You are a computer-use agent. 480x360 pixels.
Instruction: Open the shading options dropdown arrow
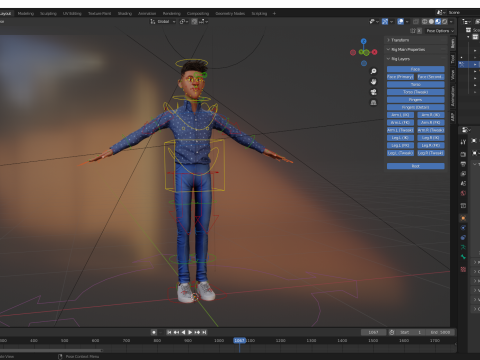point(451,22)
